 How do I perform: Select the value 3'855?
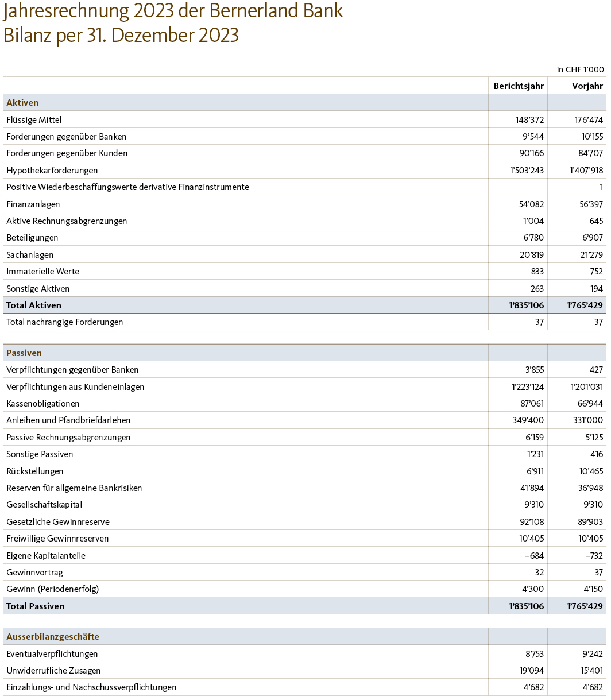pyautogui.click(x=533, y=370)
